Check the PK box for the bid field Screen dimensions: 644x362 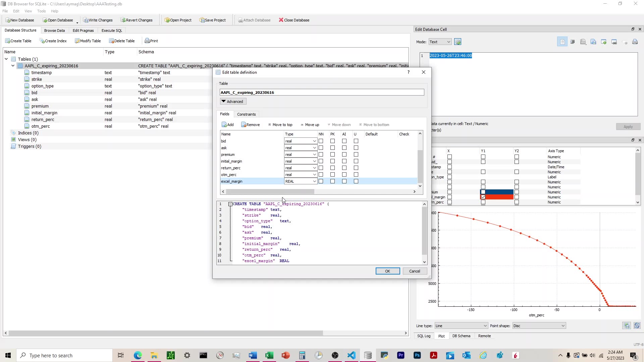tap(332, 141)
